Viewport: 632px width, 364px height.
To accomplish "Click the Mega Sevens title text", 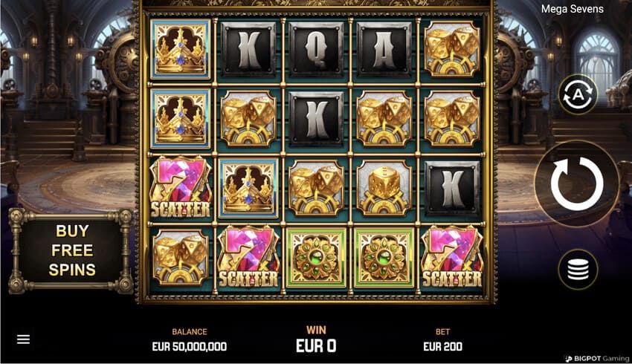I will [573, 9].
